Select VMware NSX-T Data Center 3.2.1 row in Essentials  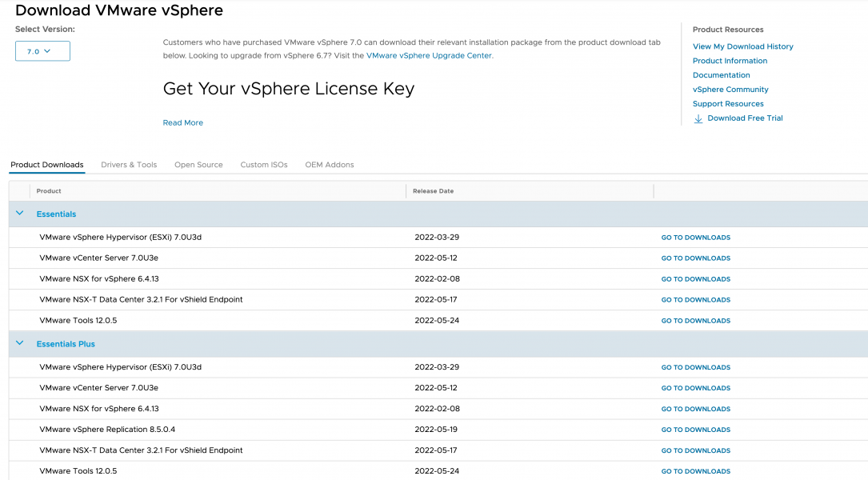141,299
